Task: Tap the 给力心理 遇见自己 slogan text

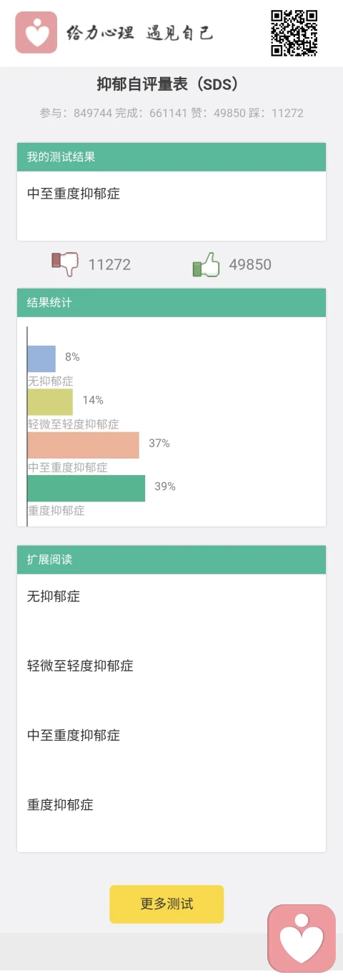Action: point(139,33)
